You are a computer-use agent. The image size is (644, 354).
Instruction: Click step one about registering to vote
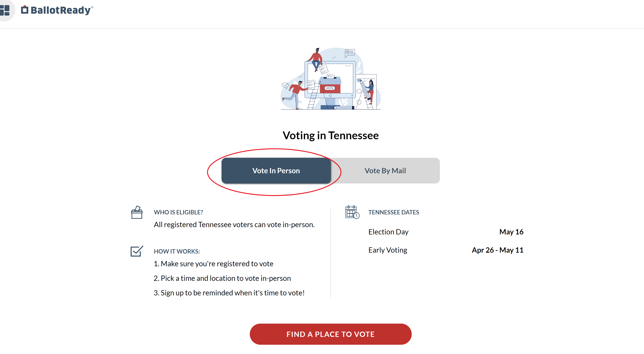coord(214,264)
